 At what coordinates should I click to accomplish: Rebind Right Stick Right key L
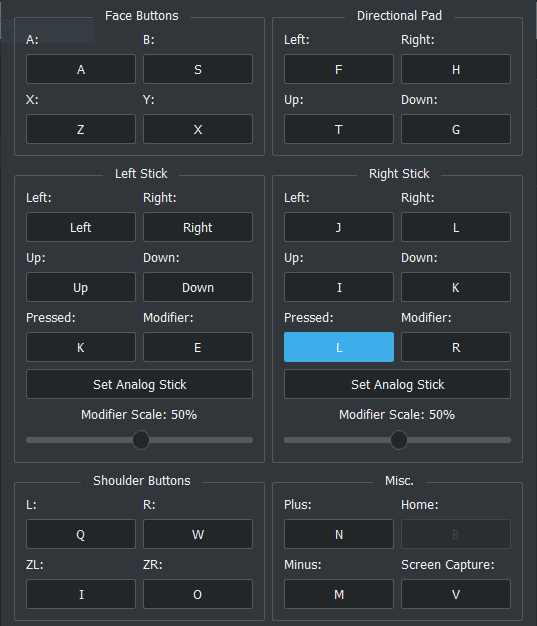(456, 227)
